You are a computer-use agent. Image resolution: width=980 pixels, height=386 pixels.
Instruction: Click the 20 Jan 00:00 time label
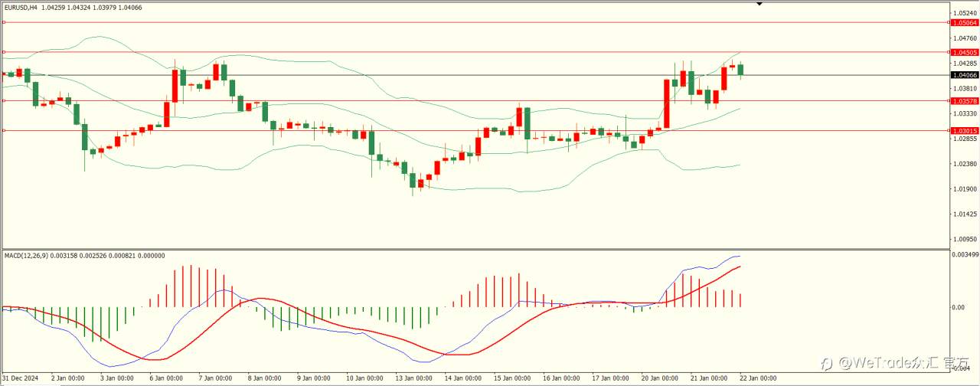coord(659,378)
